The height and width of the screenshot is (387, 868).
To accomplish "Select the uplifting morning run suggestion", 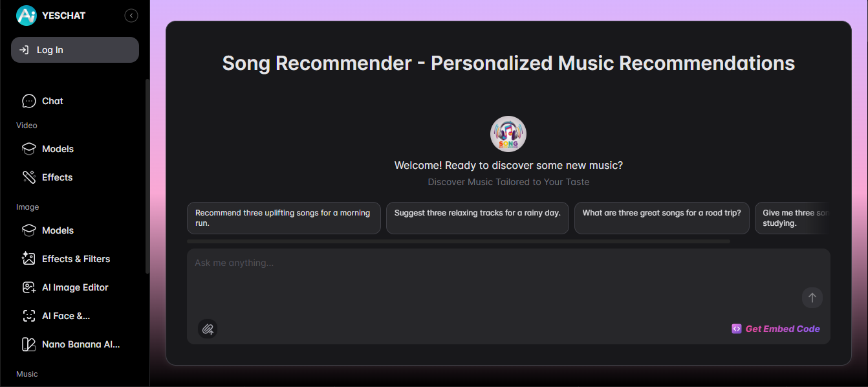I will pos(283,218).
